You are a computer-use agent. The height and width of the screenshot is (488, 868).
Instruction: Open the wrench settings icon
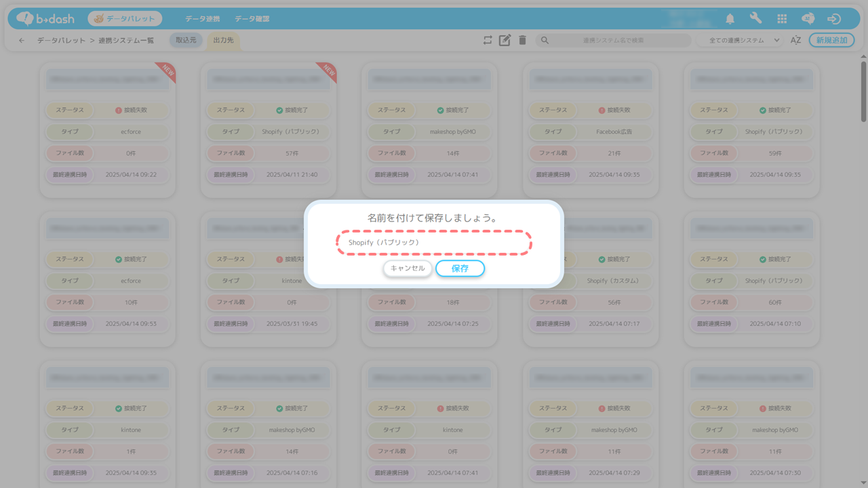tap(755, 19)
